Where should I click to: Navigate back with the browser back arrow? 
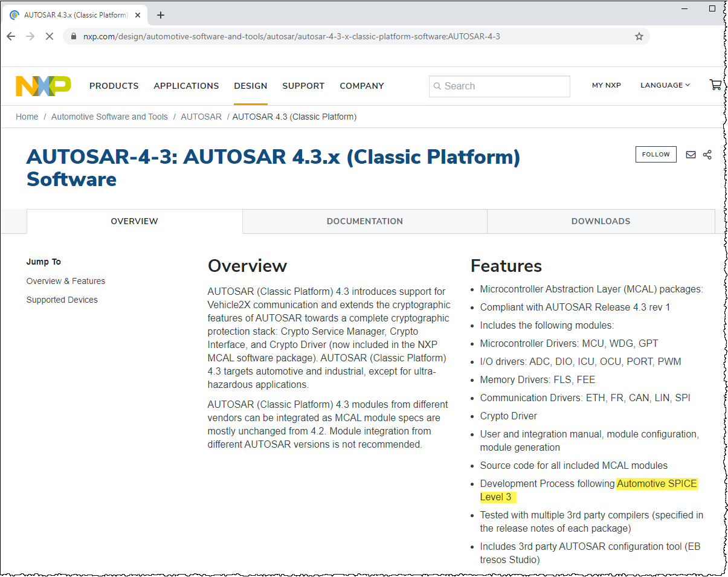pyautogui.click(x=11, y=36)
